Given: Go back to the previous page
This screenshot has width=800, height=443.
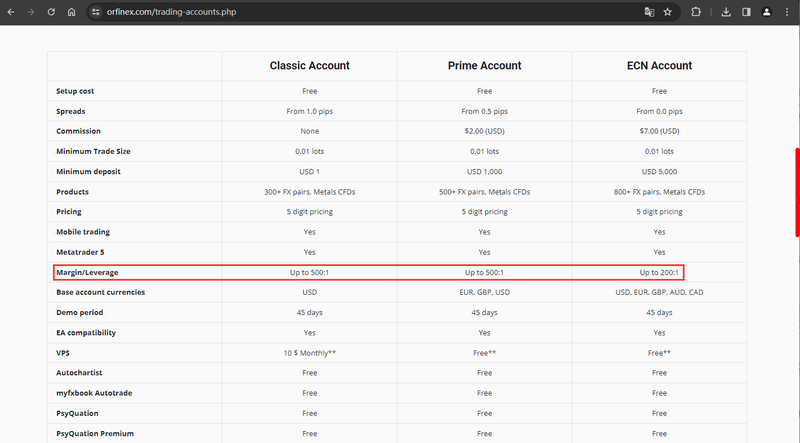Looking at the screenshot, I should point(11,12).
